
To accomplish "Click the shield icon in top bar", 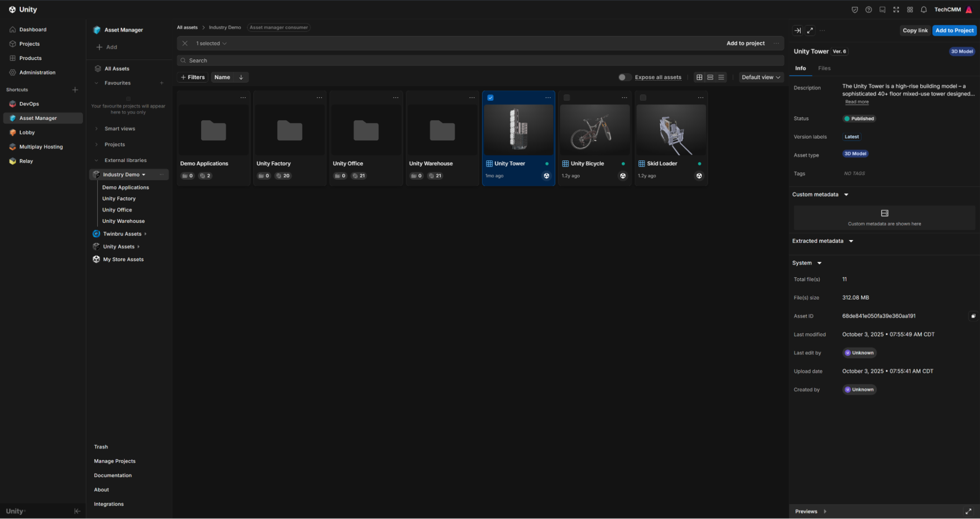I will [x=854, y=9].
